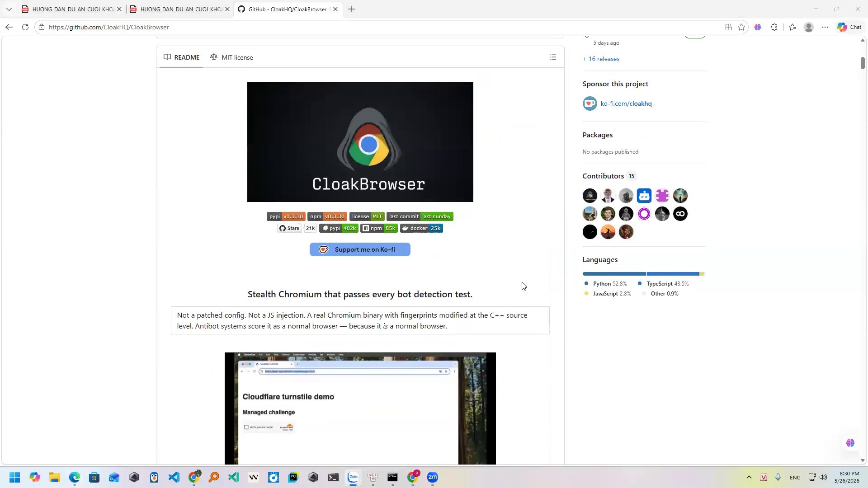Click the floating purple brain assistant icon
Viewport: 868px width, 488px height.
click(850, 443)
